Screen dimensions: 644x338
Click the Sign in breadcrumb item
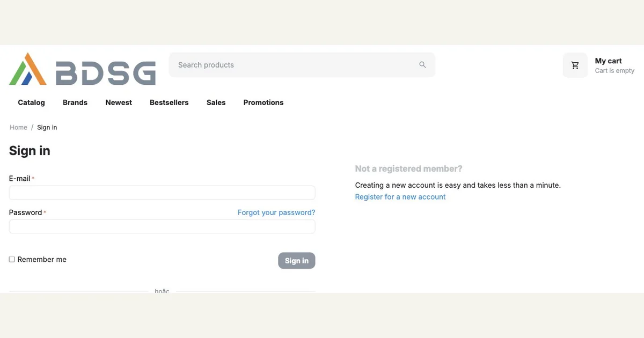47,128
